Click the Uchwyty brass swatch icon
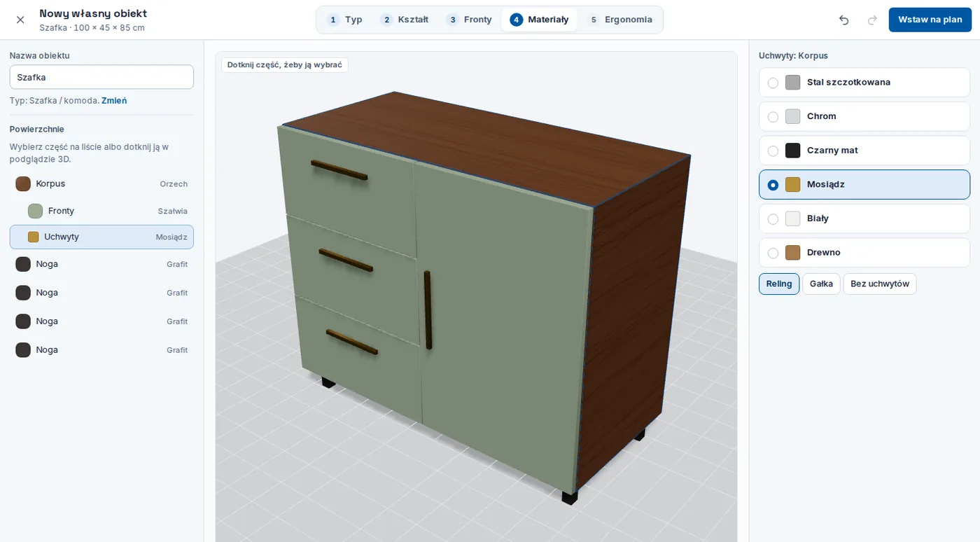The width and height of the screenshot is (980, 542). [33, 237]
